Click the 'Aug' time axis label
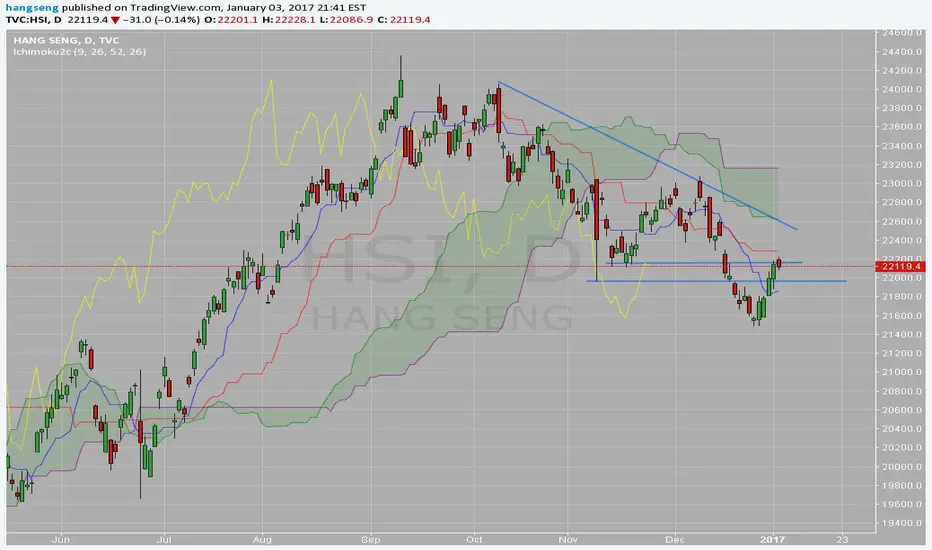 point(262,540)
